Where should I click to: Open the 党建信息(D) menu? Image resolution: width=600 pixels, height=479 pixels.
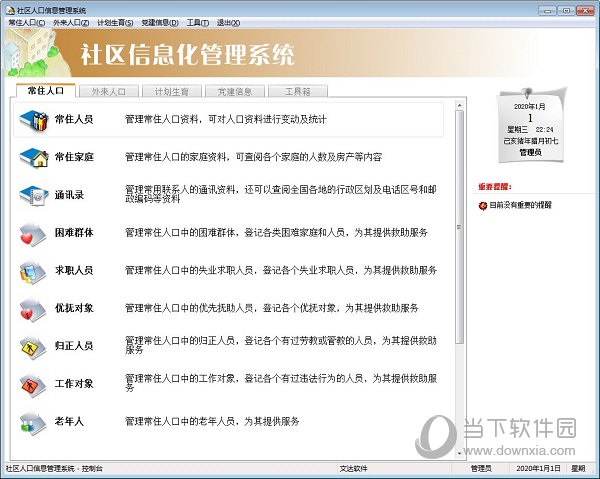[x=160, y=23]
